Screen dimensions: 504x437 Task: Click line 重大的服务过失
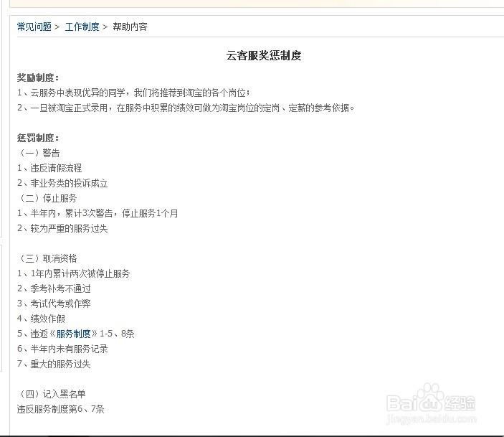point(54,364)
